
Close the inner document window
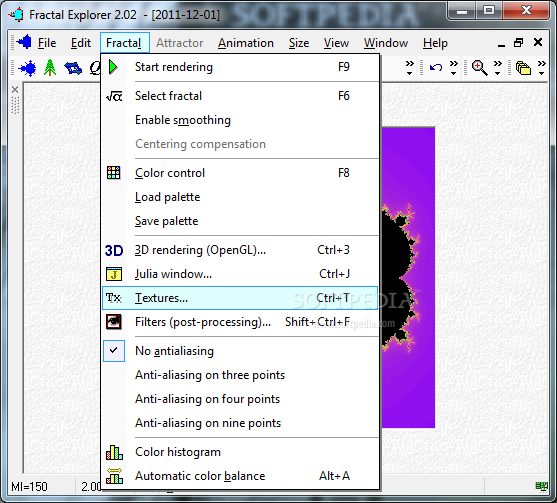(538, 42)
